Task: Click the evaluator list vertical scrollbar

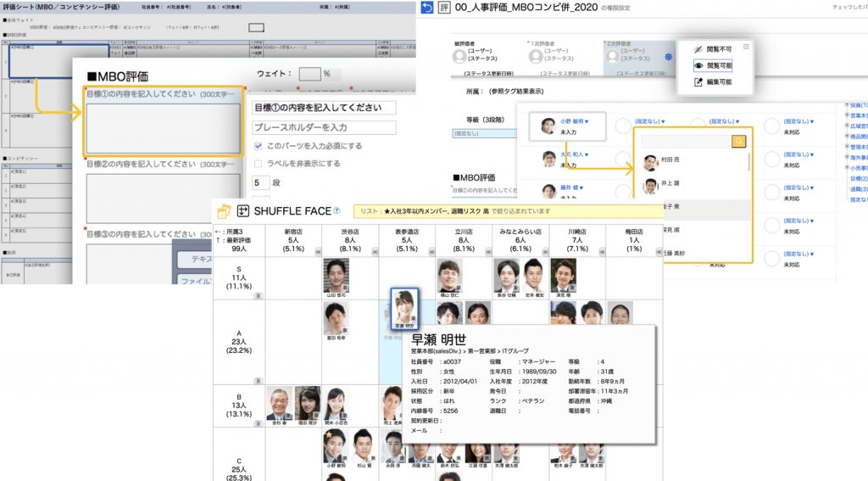Action: click(x=748, y=161)
